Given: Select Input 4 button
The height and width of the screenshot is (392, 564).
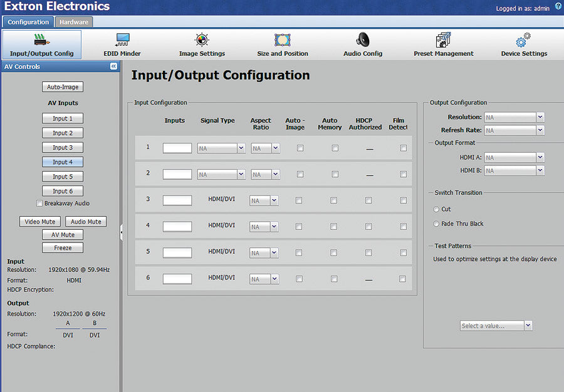Looking at the screenshot, I should coord(63,162).
